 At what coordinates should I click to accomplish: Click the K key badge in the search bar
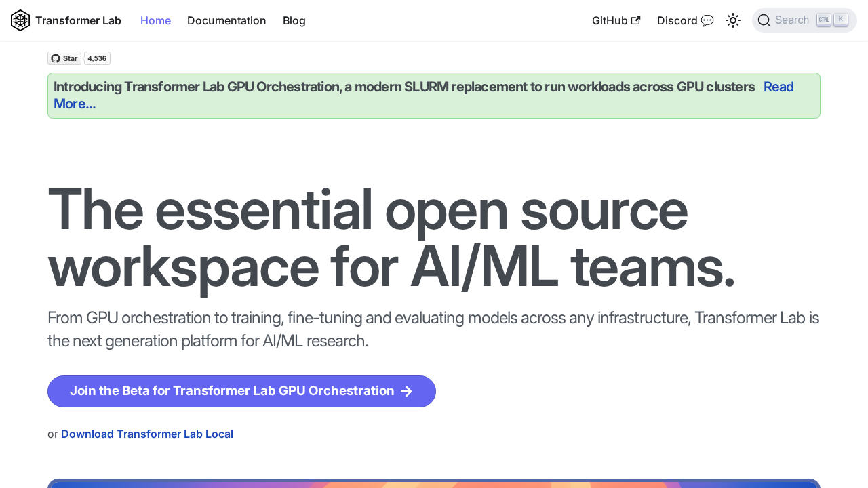pyautogui.click(x=841, y=20)
